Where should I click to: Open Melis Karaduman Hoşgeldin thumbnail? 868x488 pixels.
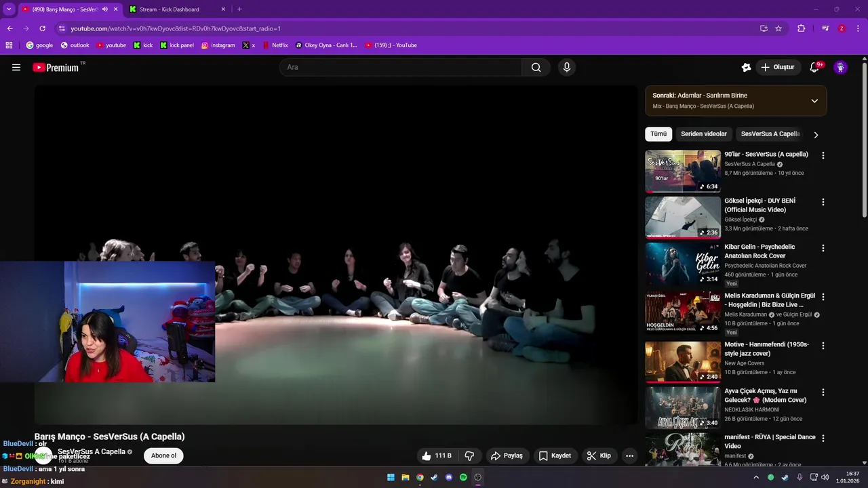pyautogui.click(x=683, y=312)
